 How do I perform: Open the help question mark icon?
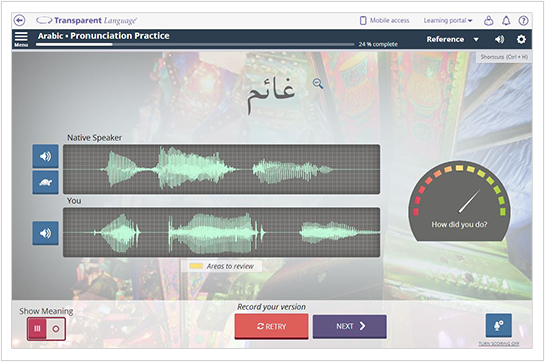point(523,21)
